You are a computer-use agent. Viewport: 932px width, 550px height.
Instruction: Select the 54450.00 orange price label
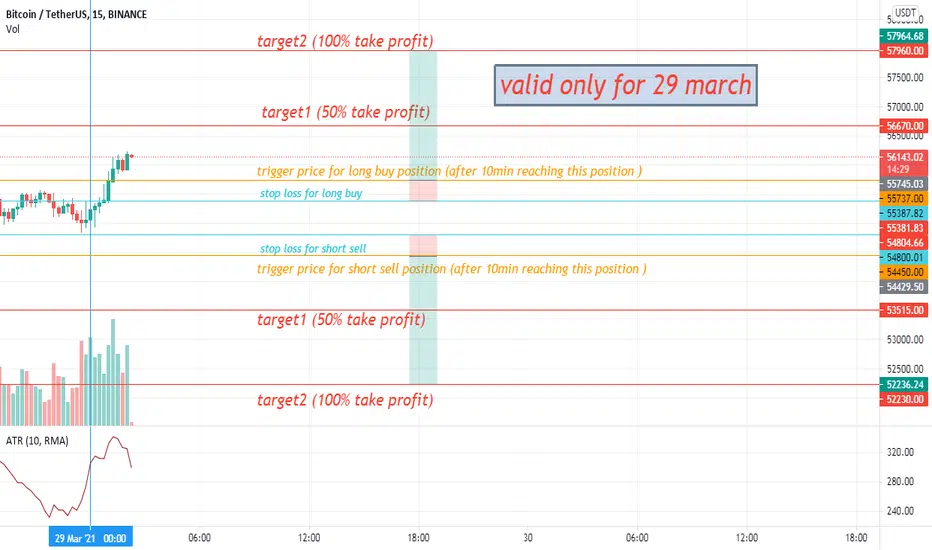pos(904,272)
